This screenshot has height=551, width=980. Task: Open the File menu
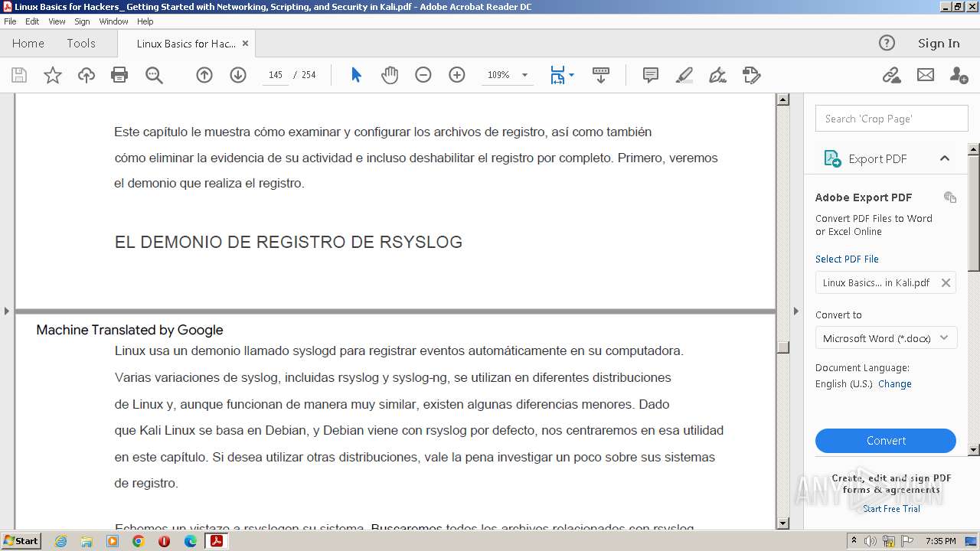point(10,21)
